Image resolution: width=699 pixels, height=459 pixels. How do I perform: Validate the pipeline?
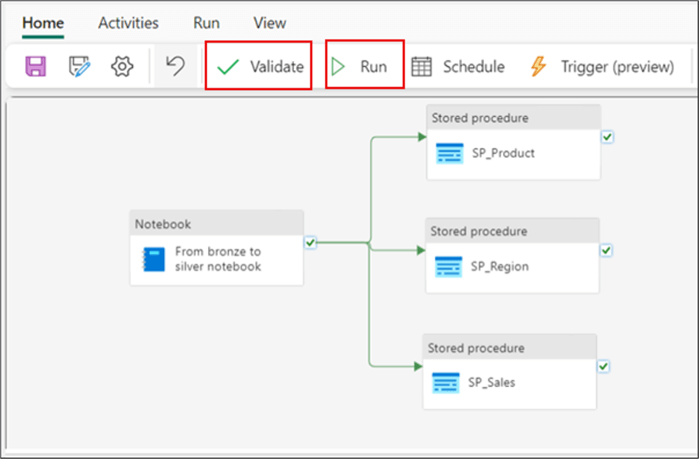click(x=260, y=67)
